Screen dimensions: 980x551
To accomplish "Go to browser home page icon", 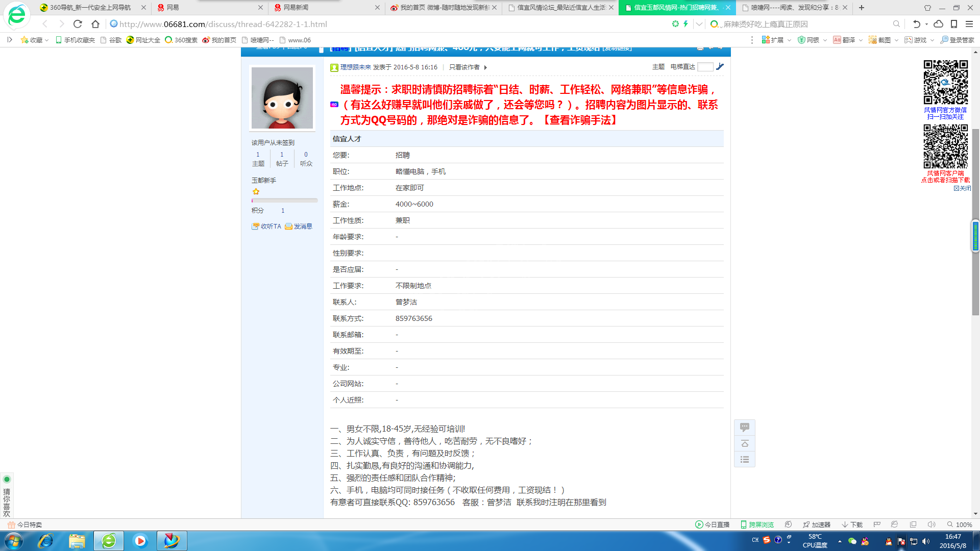I will tap(95, 24).
